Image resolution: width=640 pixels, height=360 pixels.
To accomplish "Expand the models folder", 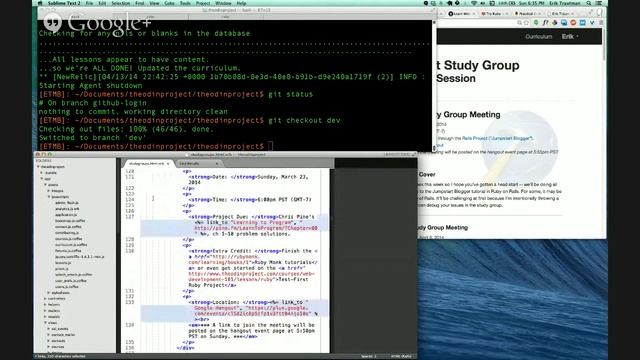I will click(45, 317).
